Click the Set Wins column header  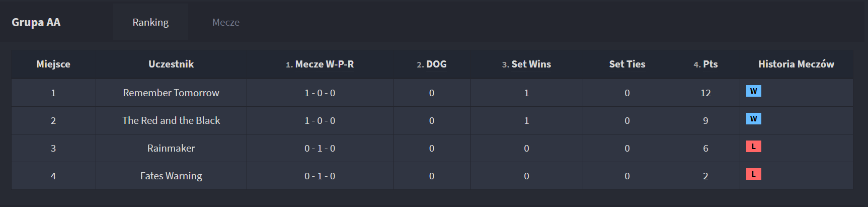(x=526, y=64)
